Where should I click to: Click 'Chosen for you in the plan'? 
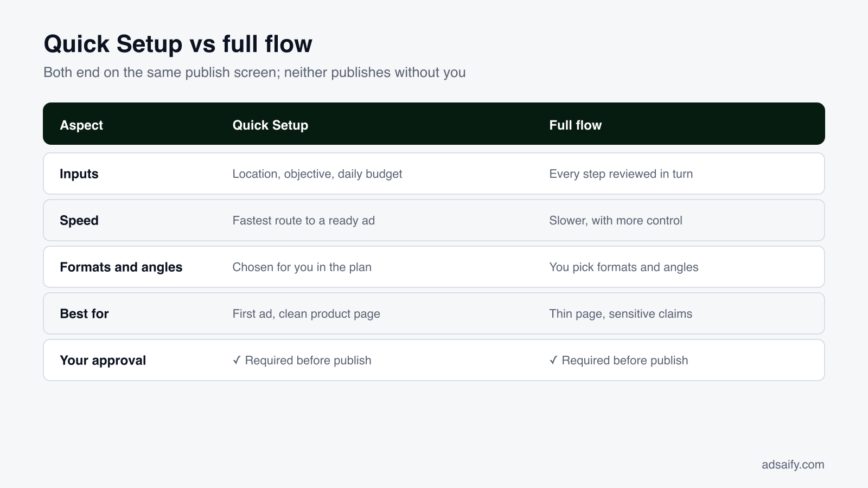pos(302,267)
